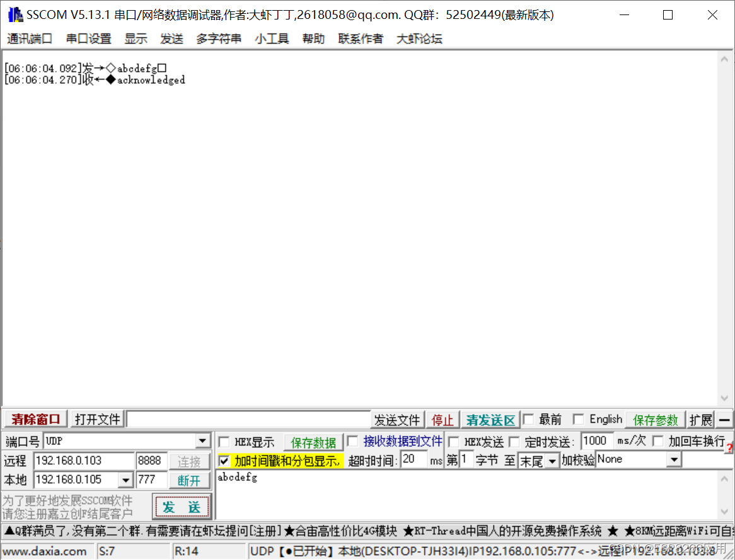Click up arrow of send box scrollbar
Image resolution: width=735 pixels, height=560 pixels.
point(725,479)
